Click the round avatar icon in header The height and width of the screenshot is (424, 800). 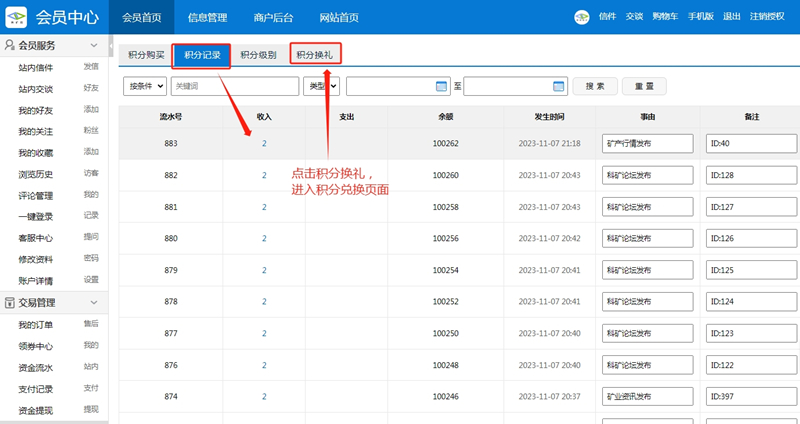point(582,17)
